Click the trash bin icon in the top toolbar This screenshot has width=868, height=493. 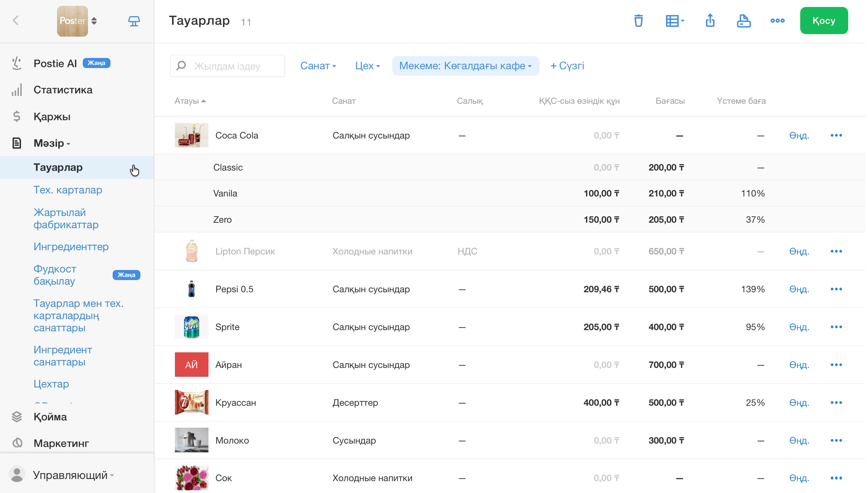(639, 21)
